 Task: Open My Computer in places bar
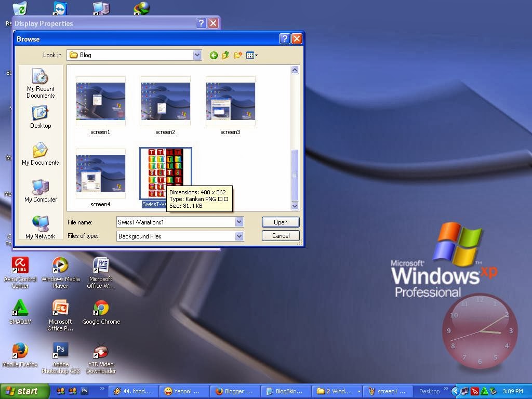click(x=41, y=191)
